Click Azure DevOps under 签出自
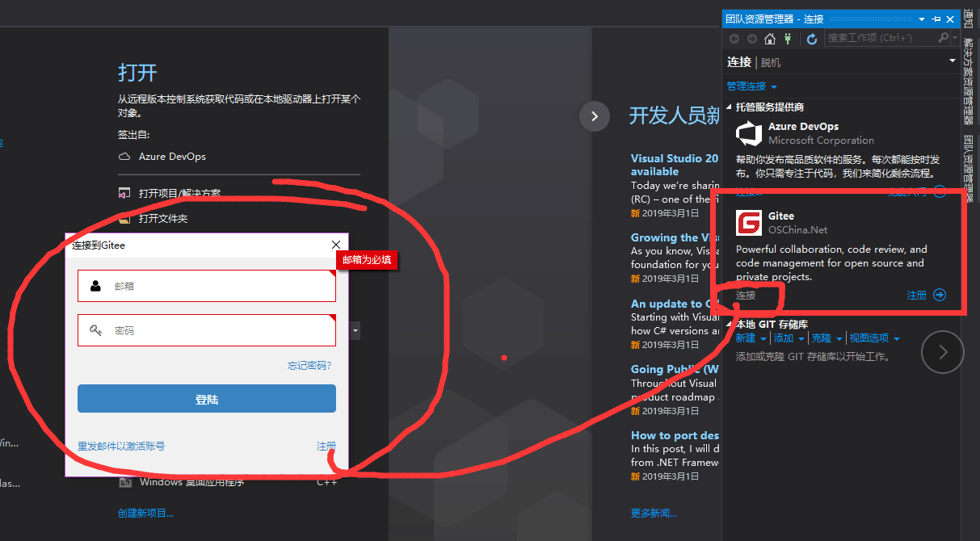 (172, 157)
